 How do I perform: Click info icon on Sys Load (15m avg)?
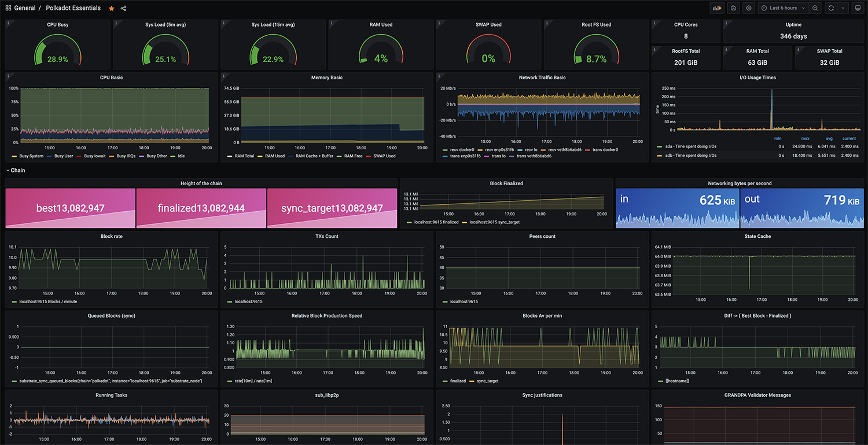pyautogui.click(x=223, y=23)
